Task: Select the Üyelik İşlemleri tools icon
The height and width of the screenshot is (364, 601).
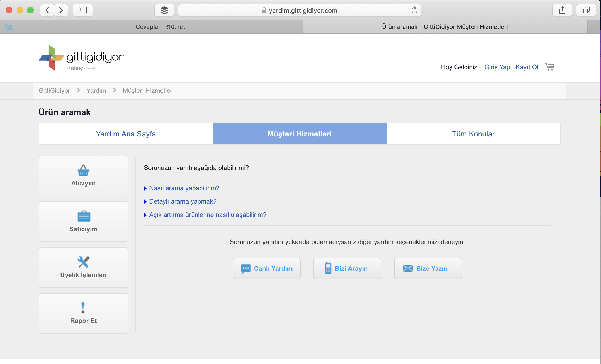Action: click(83, 262)
